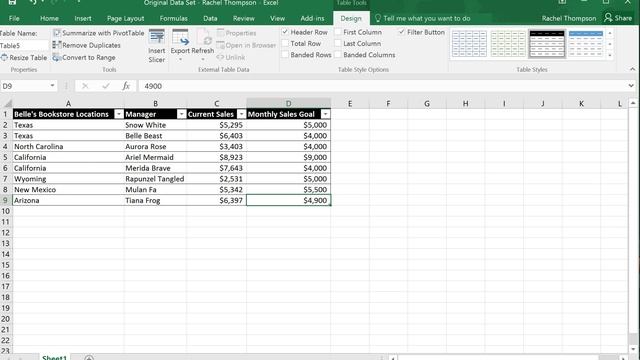Click in the formula bar showing 4900

382,86
